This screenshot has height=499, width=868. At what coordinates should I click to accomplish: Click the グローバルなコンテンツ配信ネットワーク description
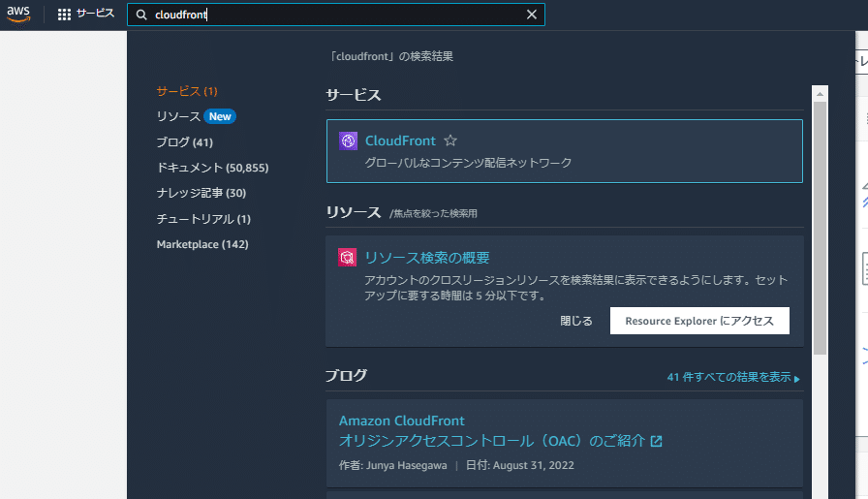(x=468, y=163)
